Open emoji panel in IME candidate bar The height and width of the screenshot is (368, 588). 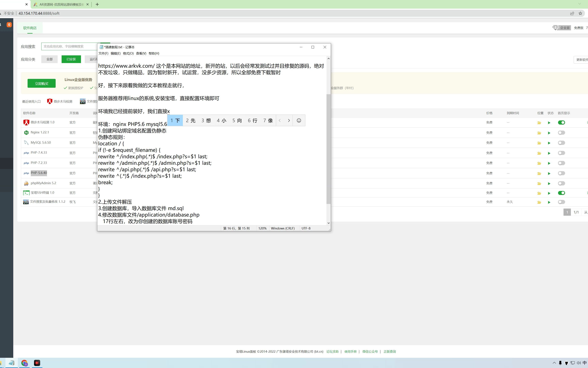[x=299, y=120]
